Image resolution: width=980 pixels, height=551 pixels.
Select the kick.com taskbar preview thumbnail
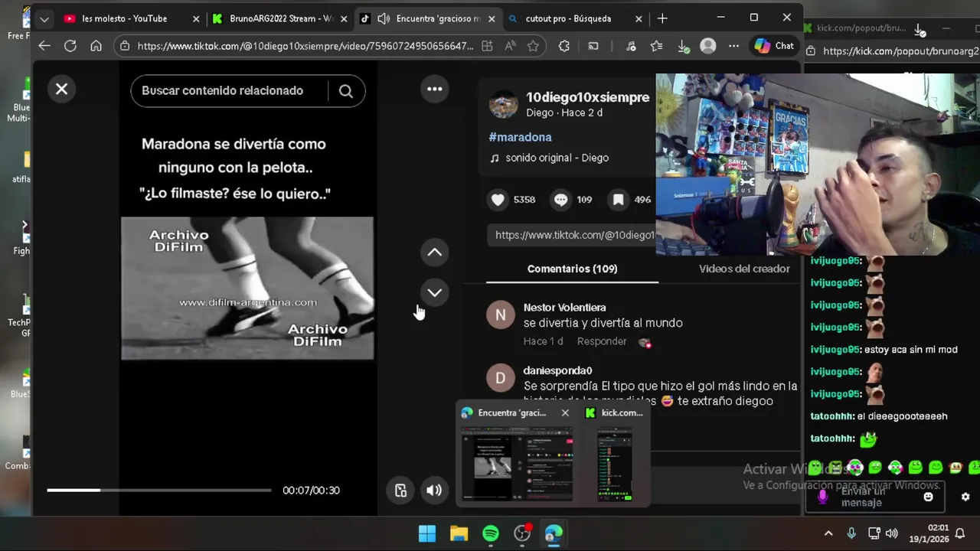pos(615,463)
